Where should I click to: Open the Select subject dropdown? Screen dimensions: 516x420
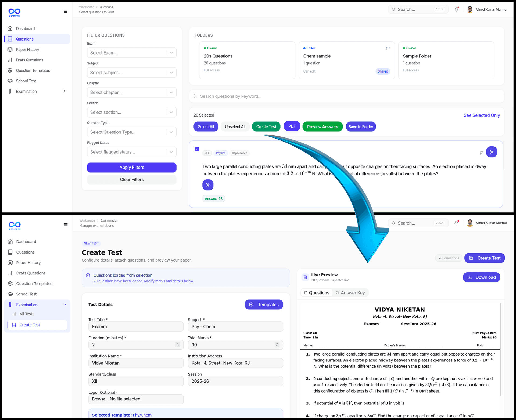coord(132,73)
